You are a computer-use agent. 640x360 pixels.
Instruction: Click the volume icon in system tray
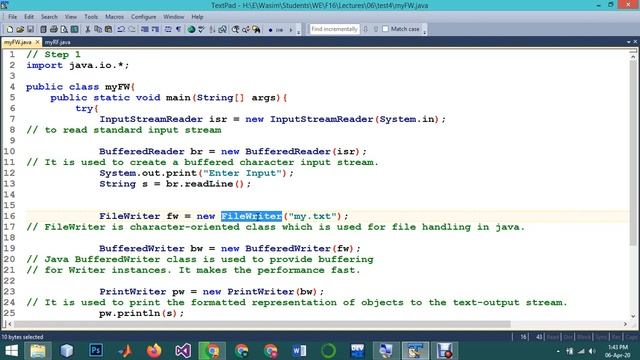(x=592, y=351)
